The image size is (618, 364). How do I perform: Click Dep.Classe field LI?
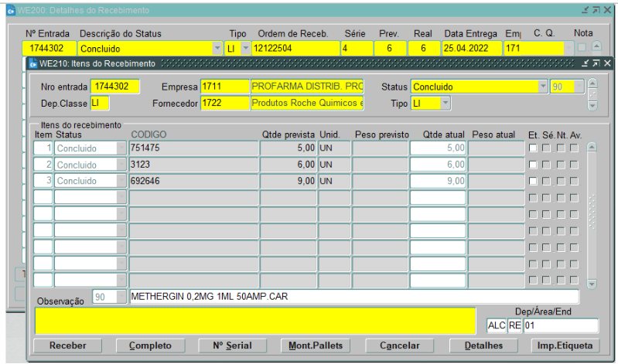pos(100,104)
